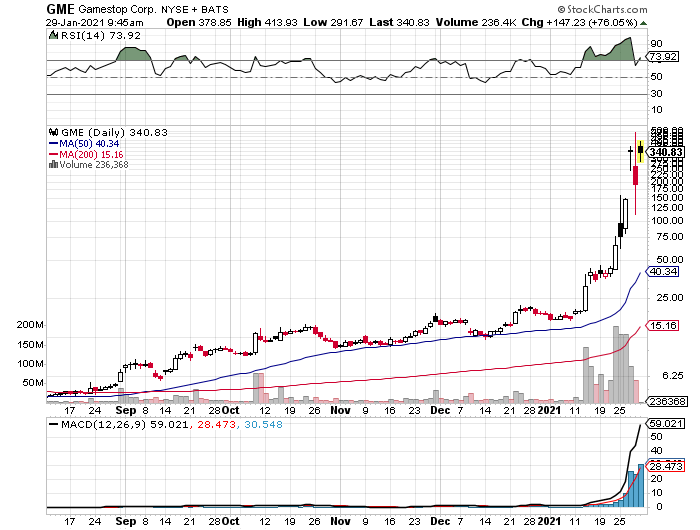Click the 340.83 price tag on the right axis
The width and height of the screenshot is (700, 530).
(665, 152)
